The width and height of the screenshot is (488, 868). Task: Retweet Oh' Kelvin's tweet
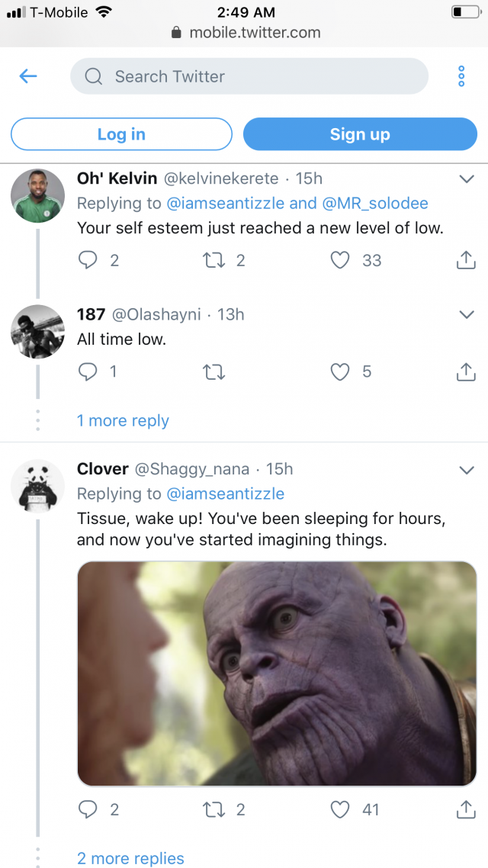coord(213,260)
